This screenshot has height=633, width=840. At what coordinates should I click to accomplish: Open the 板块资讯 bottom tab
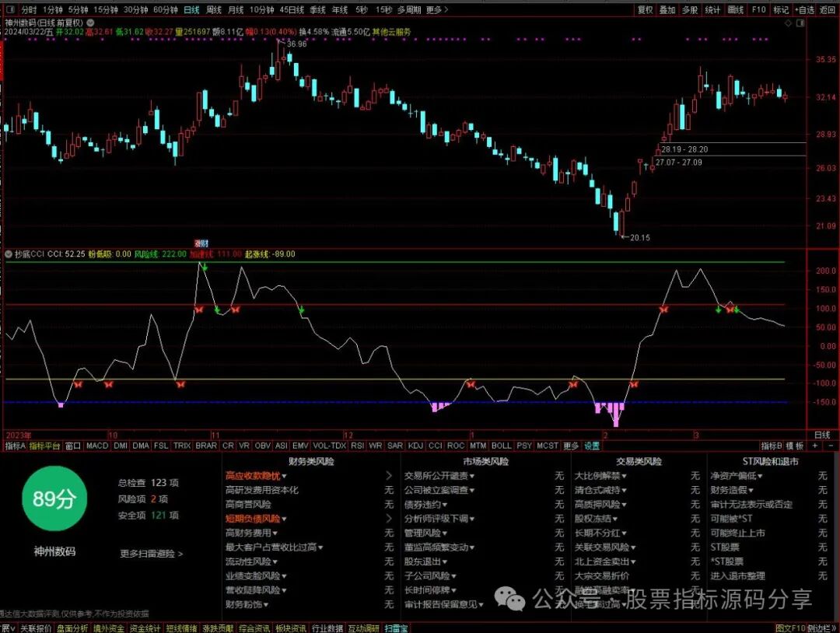coord(290,628)
